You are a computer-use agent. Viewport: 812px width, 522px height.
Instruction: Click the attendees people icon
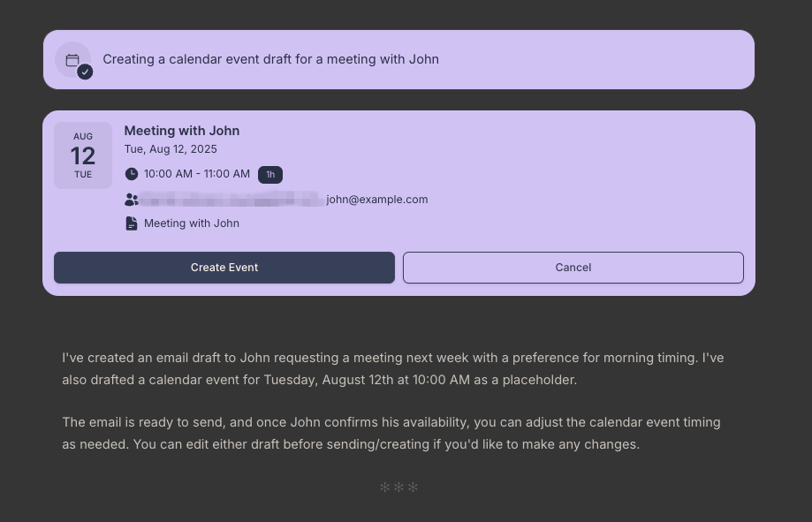click(132, 200)
